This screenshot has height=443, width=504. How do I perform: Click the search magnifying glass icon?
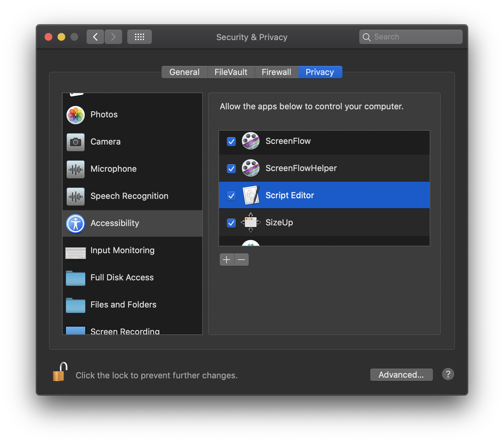coord(367,37)
